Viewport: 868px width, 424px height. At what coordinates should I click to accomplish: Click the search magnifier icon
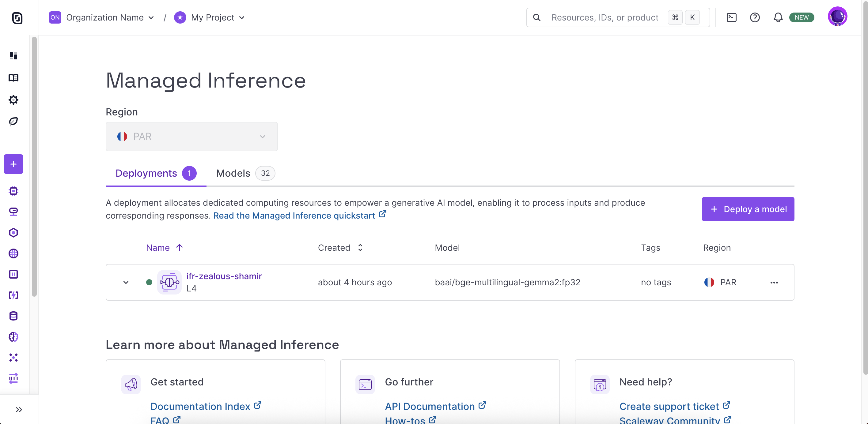tap(537, 17)
